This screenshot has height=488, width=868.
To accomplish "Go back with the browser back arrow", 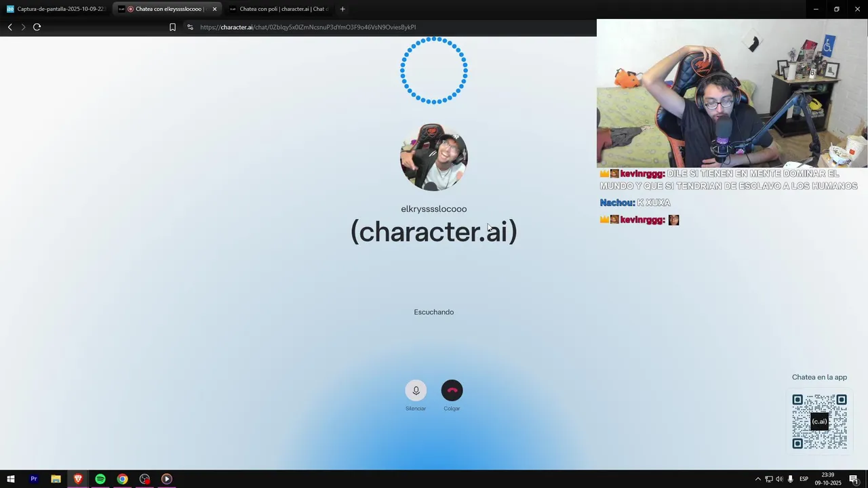I will pos(9,27).
